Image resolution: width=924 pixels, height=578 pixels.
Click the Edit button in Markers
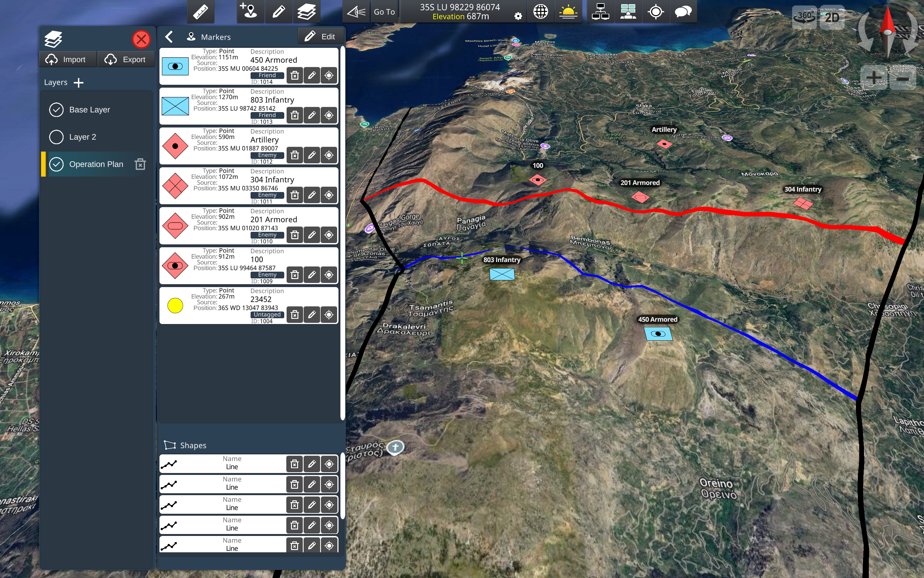(x=320, y=36)
